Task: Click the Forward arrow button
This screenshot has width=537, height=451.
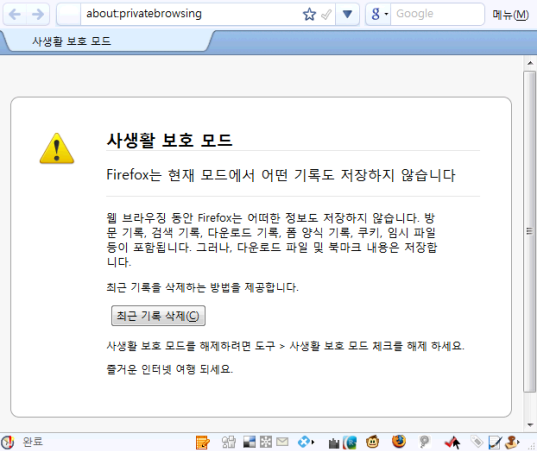Action: pos(38,14)
